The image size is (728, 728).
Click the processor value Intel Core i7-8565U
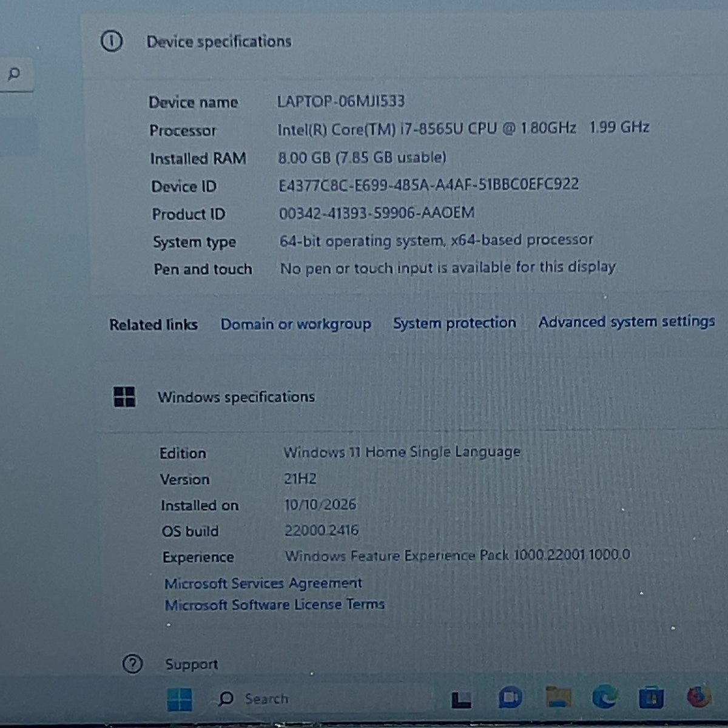pos(463,129)
